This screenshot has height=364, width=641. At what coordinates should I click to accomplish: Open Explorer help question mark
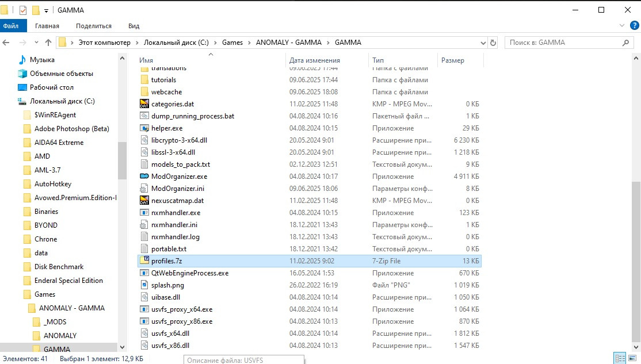click(x=634, y=25)
